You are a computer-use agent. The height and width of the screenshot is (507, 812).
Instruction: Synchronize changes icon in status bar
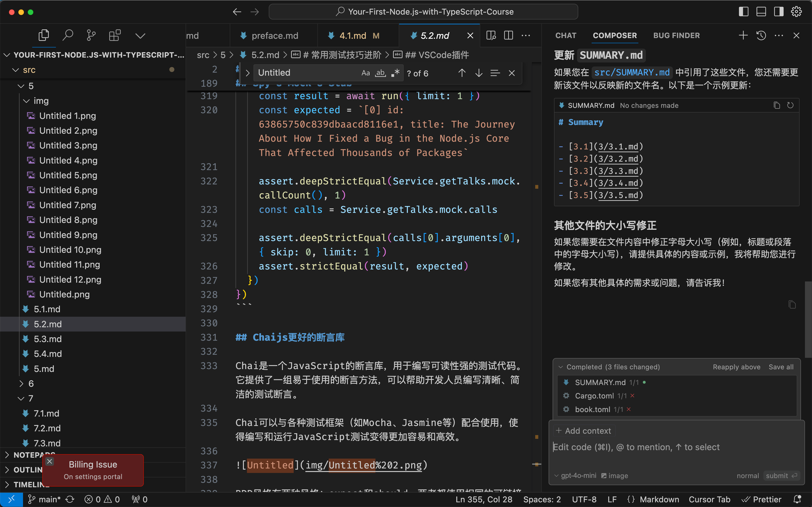point(70,499)
